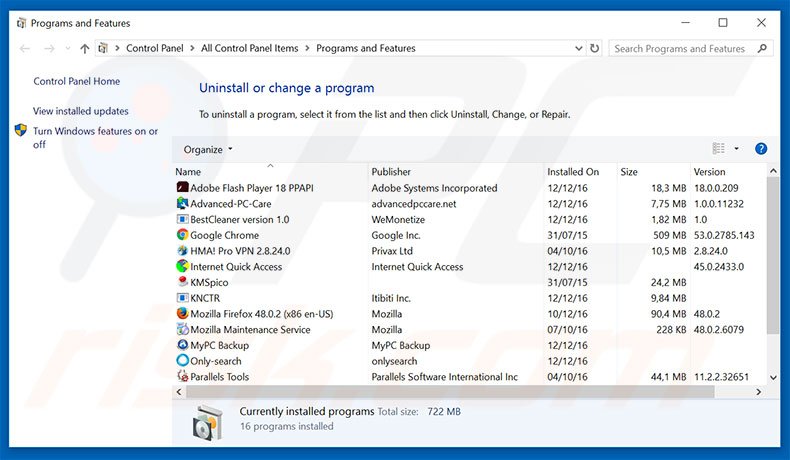Expand the view options dropdown arrow
The image size is (790, 460).
(x=737, y=149)
